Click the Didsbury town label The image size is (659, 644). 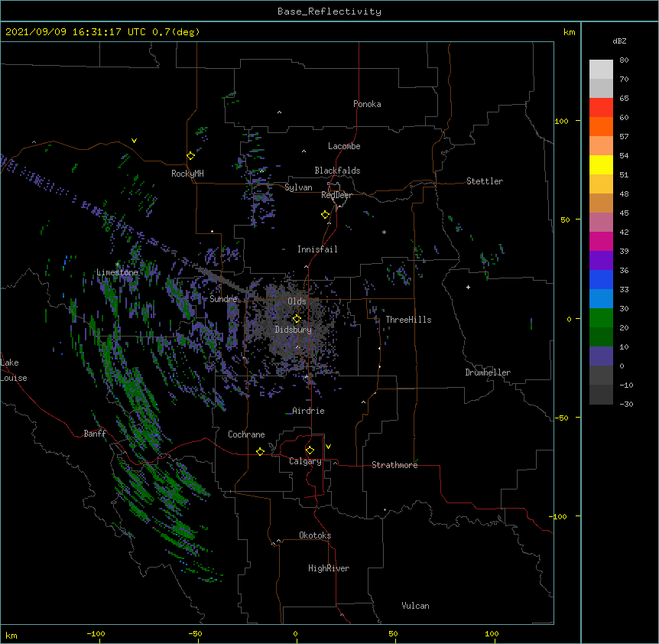[294, 330]
